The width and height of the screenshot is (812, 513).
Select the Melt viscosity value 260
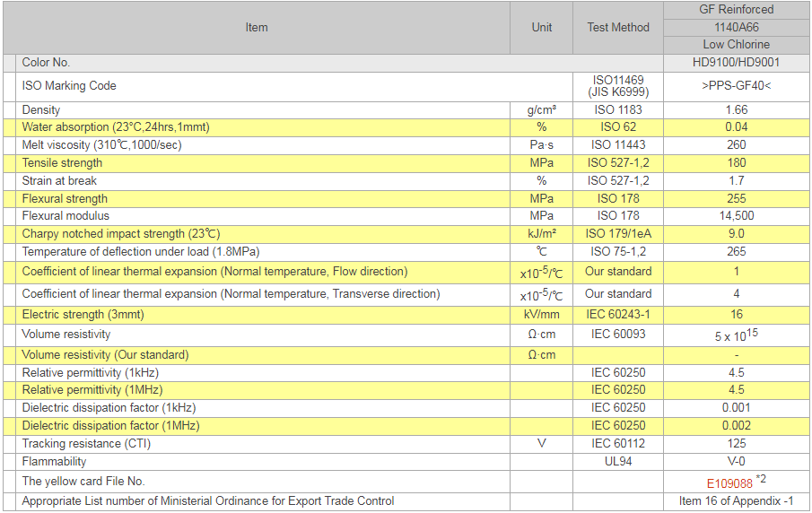(x=736, y=144)
